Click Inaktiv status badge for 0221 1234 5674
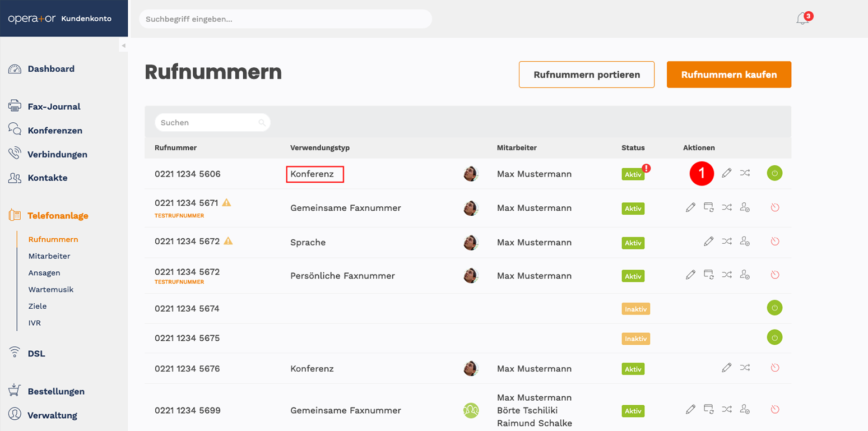 (635, 308)
